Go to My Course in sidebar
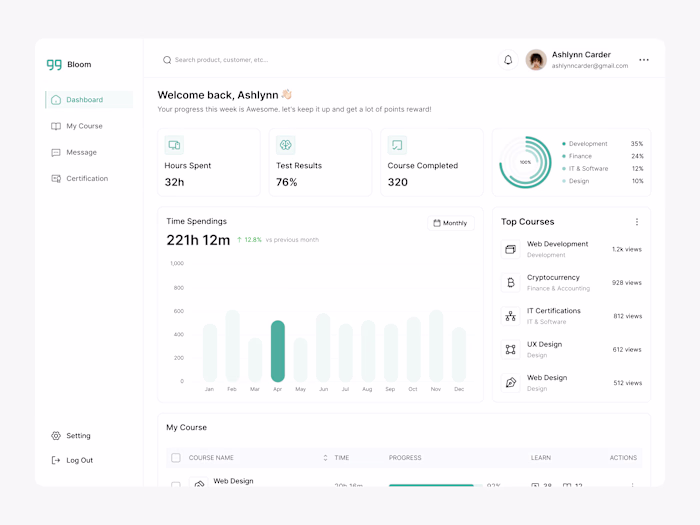 (77, 126)
